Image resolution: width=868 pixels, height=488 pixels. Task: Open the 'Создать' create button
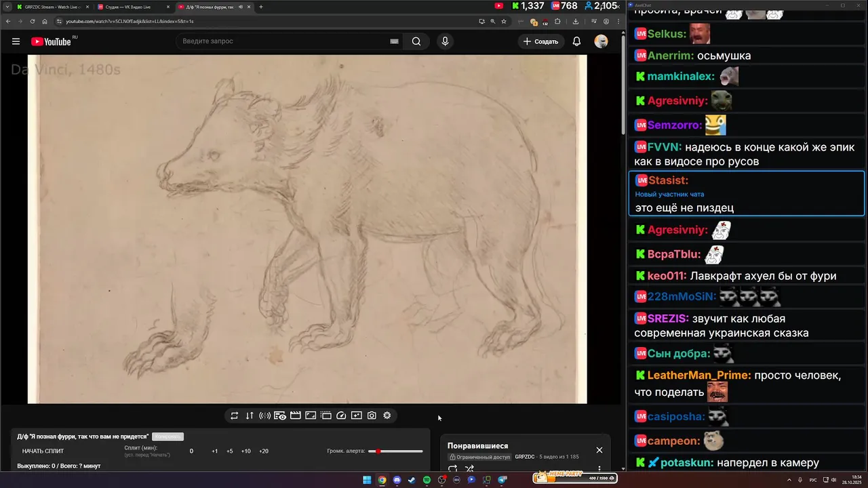click(540, 41)
